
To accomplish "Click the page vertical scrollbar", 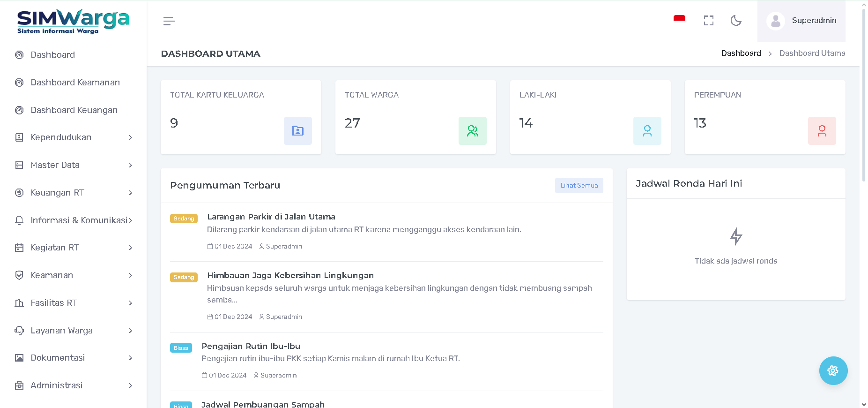I will coord(863,94).
